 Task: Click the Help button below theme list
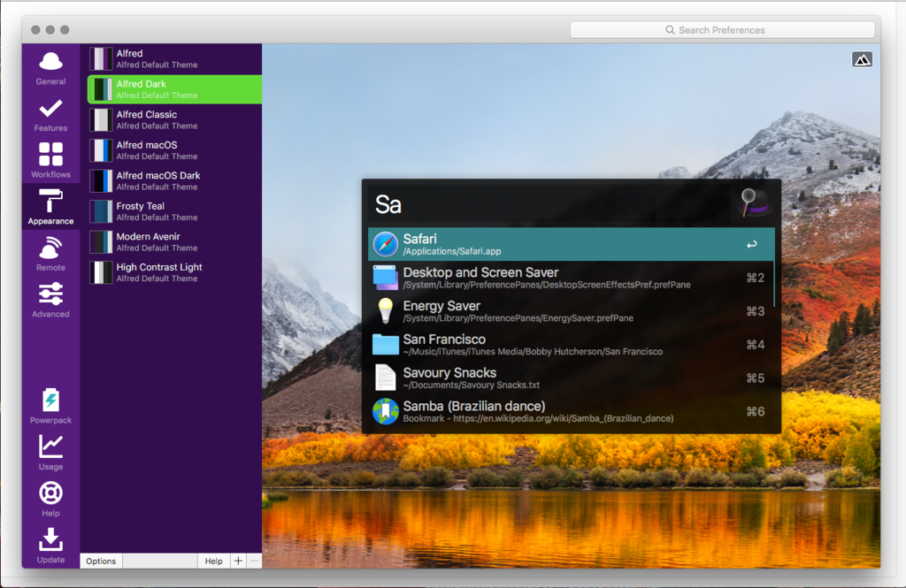point(214,561)
